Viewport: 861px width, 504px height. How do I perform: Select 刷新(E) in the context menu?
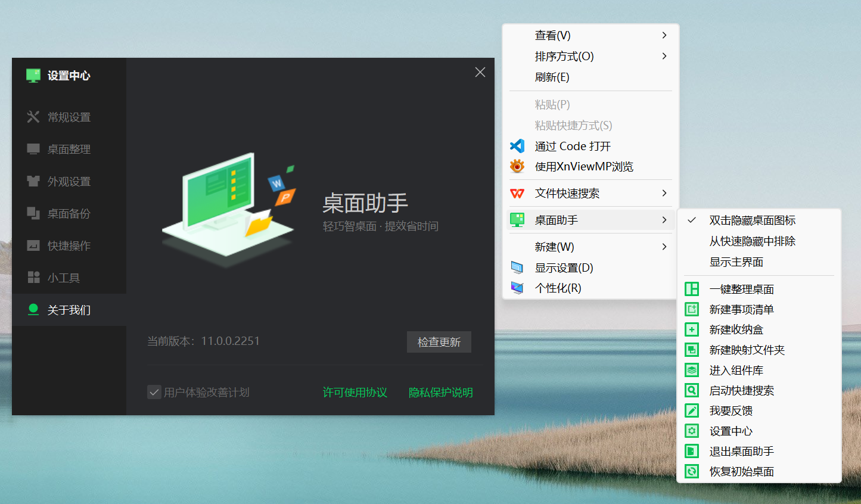coord(552,77)
